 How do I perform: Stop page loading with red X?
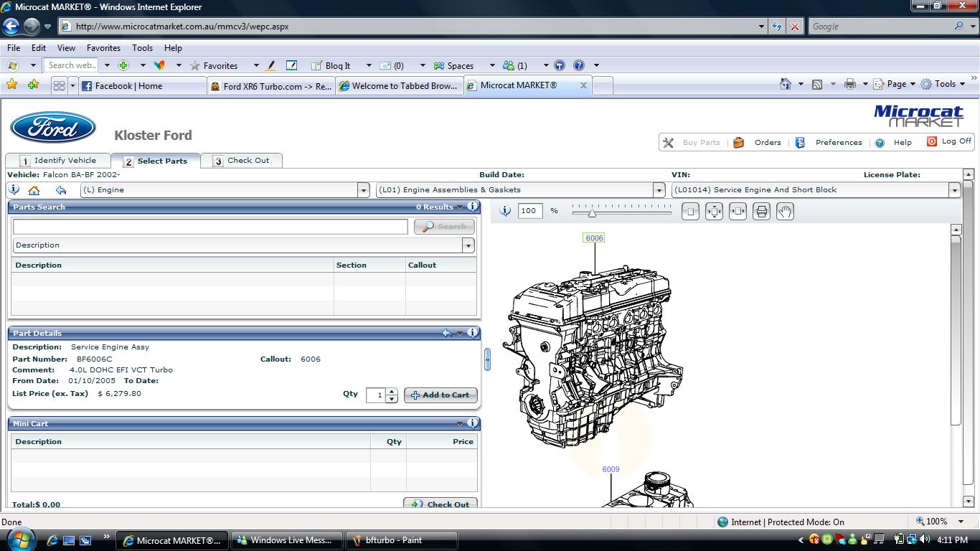tap(794, 27)
